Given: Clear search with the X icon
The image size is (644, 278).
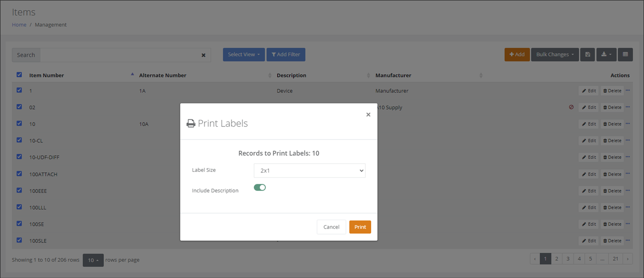Looking at the screenshot, I should 203,55.
